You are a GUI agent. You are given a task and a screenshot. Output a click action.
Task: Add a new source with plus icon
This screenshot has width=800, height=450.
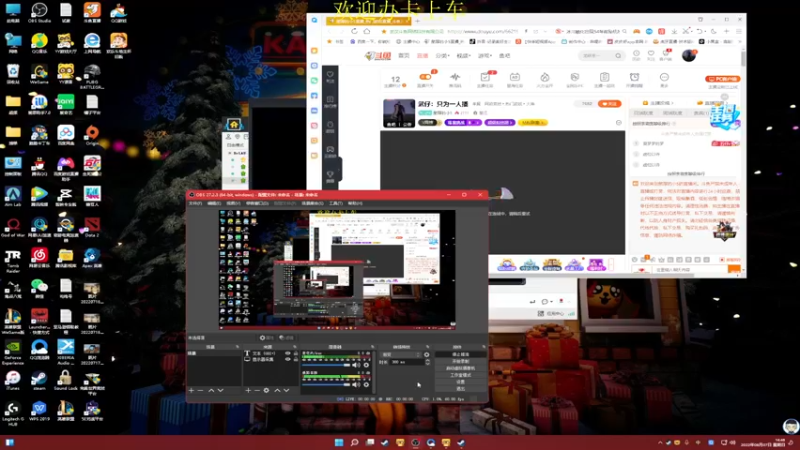[248, 390]
